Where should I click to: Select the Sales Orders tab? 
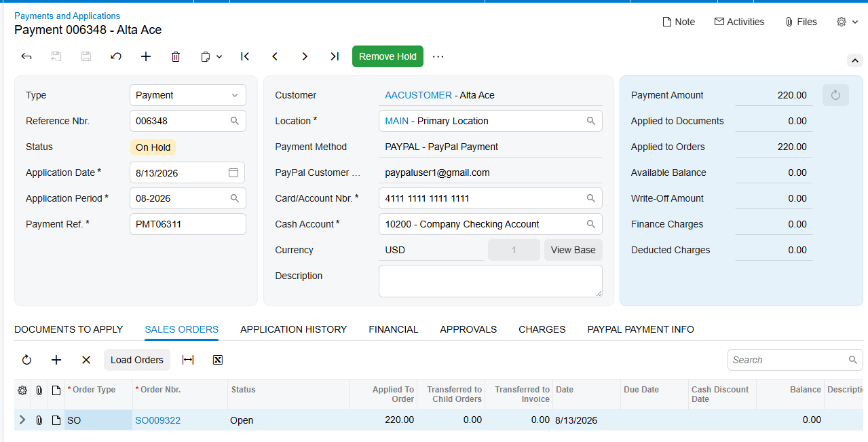182,329
